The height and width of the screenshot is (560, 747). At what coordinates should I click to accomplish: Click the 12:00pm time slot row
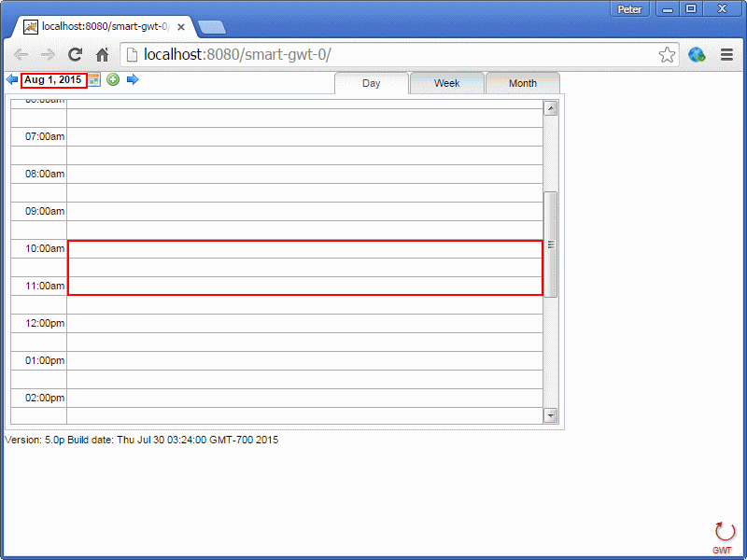[304, 324]
